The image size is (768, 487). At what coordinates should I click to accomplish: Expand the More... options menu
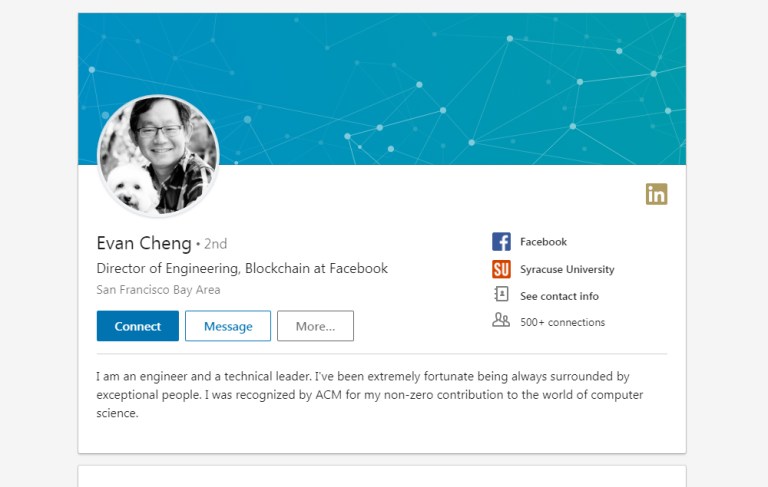tap(315, 326)
